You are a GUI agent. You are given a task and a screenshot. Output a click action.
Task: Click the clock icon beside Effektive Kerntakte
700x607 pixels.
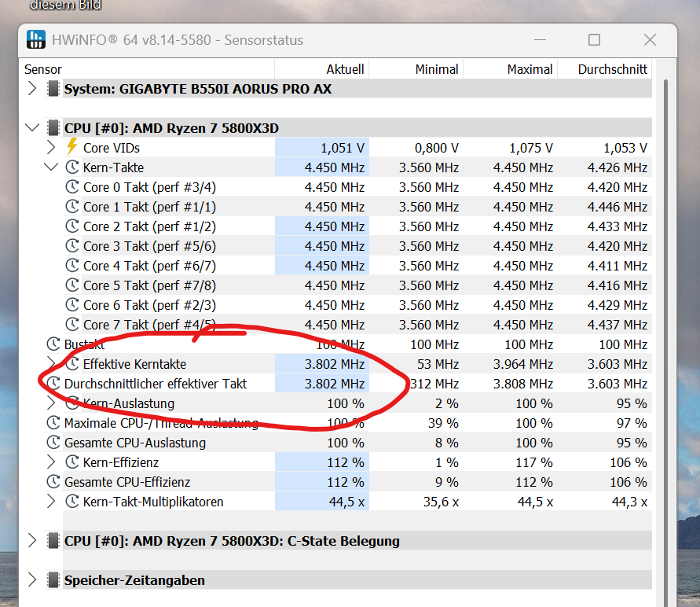pos(71,363)
